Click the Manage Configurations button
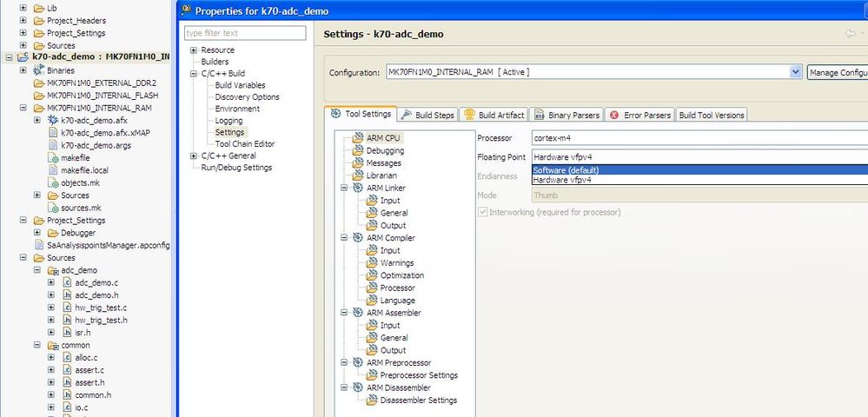This screenshot has height=417, width=868. tap(838, 73)
